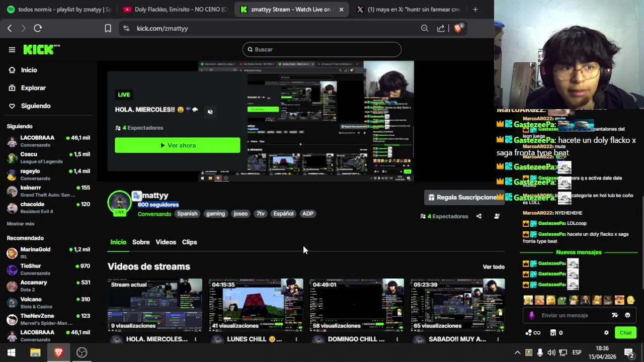Open options menu for DOMINGO CHILL video

pyautogui.click(x=397, y=339)
